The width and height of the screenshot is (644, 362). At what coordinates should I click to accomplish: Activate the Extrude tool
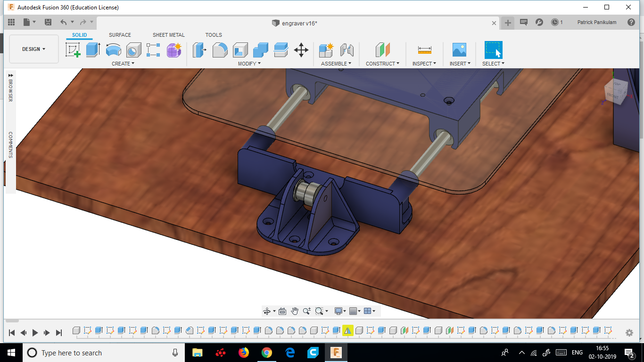pos(92,49)
